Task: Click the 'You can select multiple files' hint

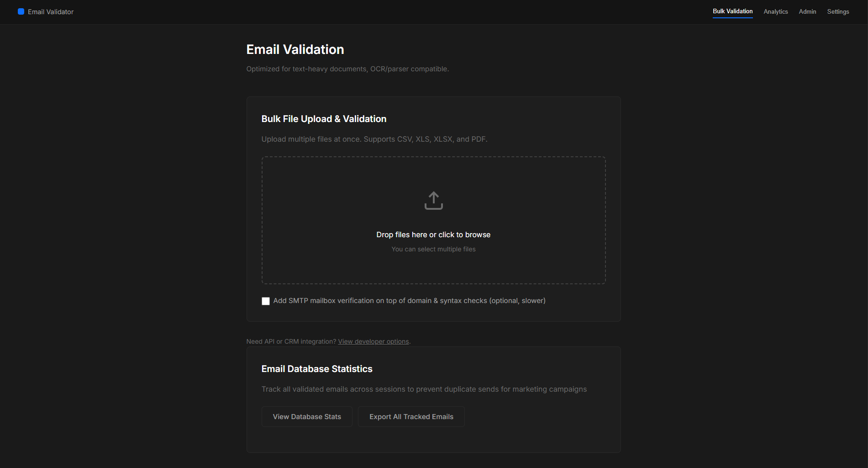Action: click(433, 249)
